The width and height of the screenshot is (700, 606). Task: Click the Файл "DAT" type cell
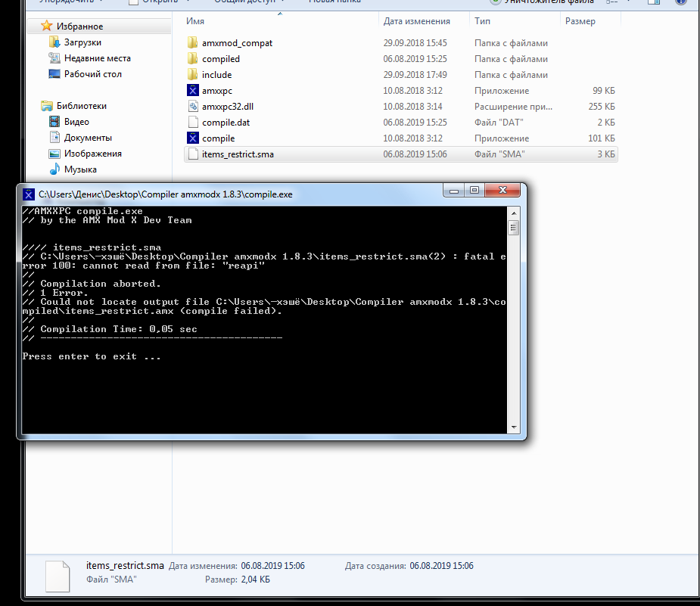click(x=499, y=123)
